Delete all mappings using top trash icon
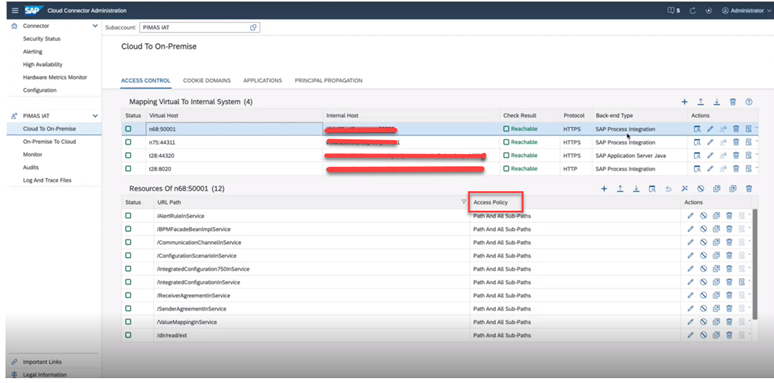The height and width of the screenshot is (383, 774). tap(733, 102)
